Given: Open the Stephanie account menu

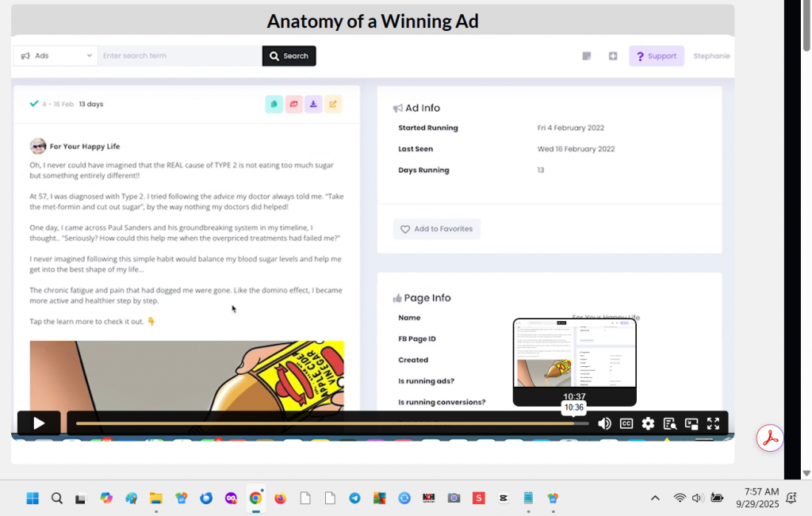Looking at the screenshot, I should point(711,56).
